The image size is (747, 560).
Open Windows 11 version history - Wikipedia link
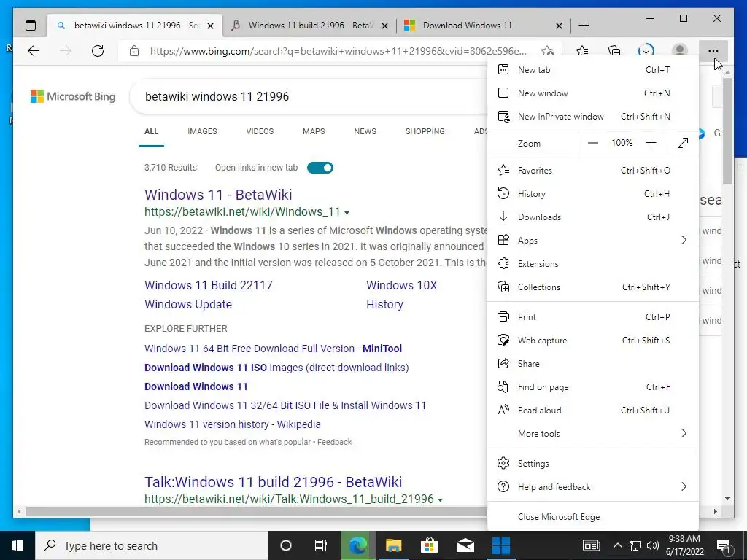click(233, 424)
